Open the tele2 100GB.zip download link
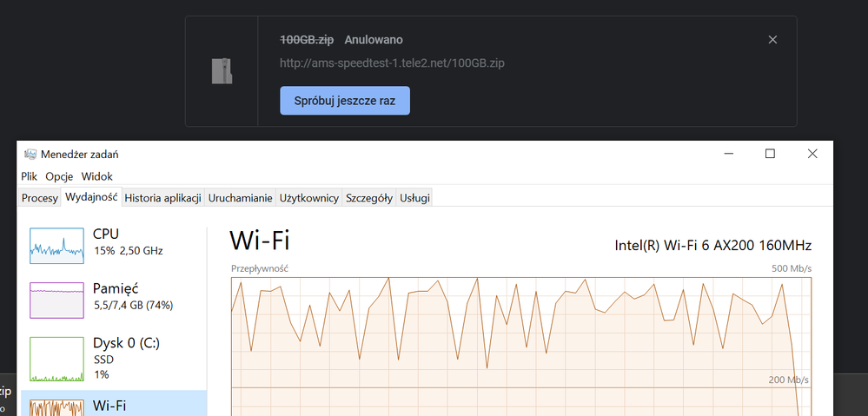 392,63
